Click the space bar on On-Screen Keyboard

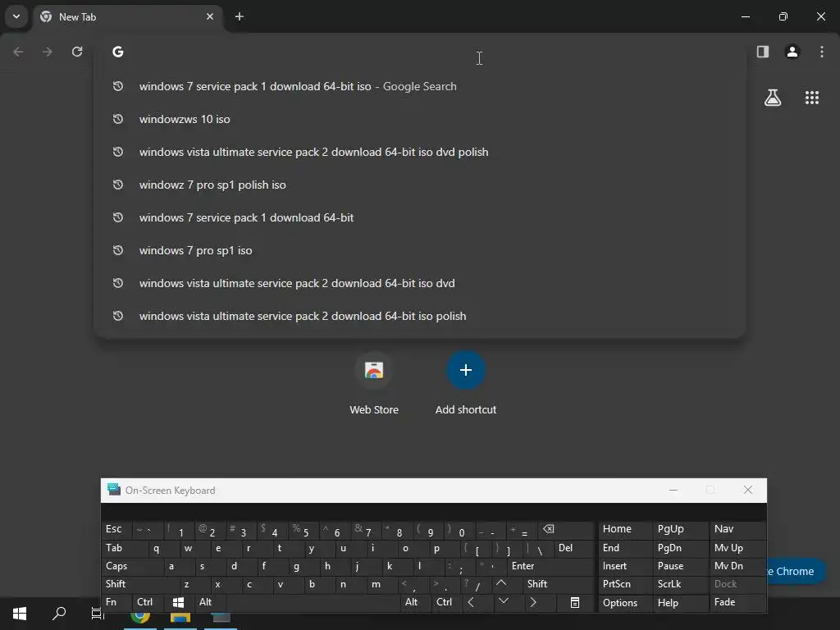(313, 602)
